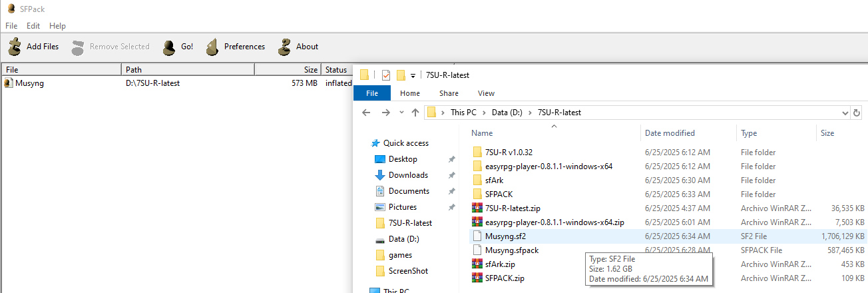
Task: Open the About dialog in SFPack
Action: coord(298,47)
